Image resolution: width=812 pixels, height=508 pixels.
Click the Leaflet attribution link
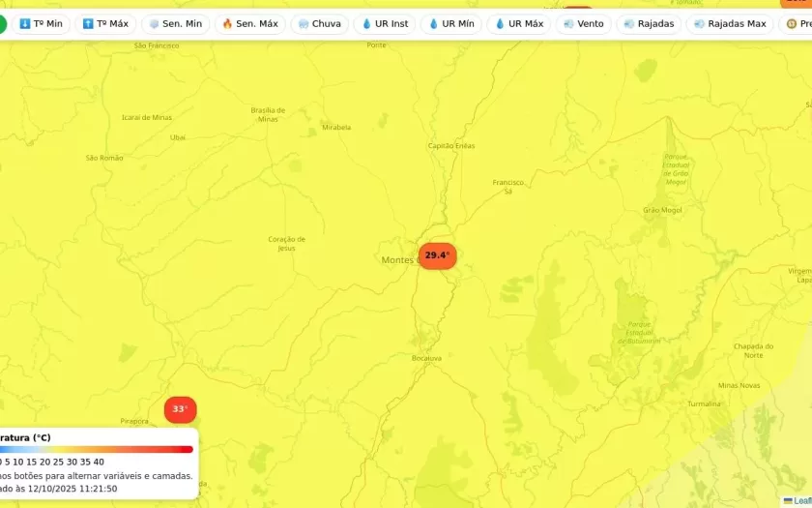point(802,501)
